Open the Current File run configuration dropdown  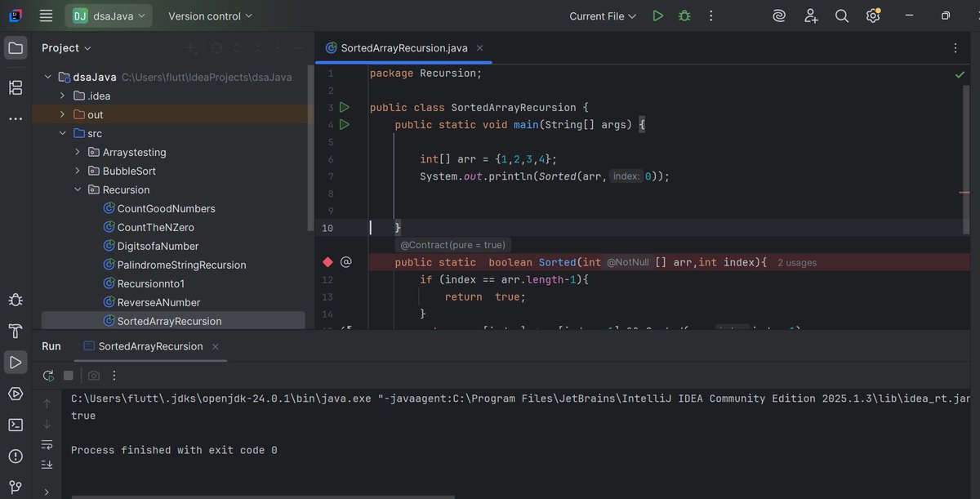pos(602,15)
